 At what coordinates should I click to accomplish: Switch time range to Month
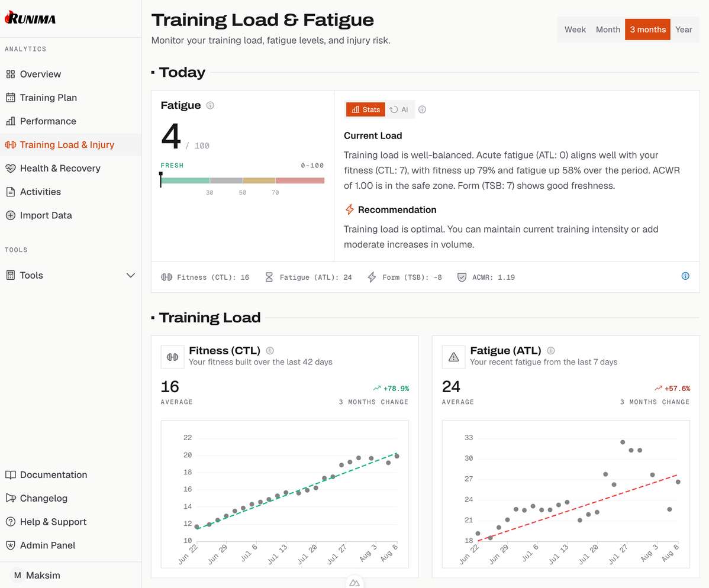tap(608, 30)
